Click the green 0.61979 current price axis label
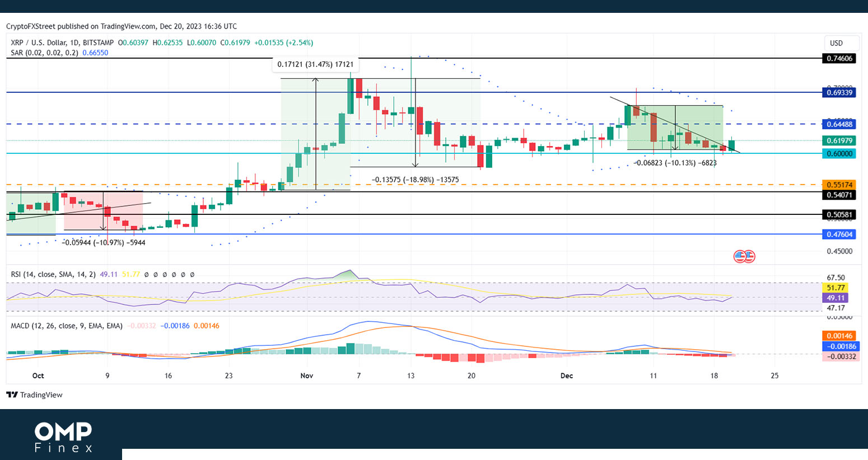This screenshot has width=868, height=460. pos(839,140)
